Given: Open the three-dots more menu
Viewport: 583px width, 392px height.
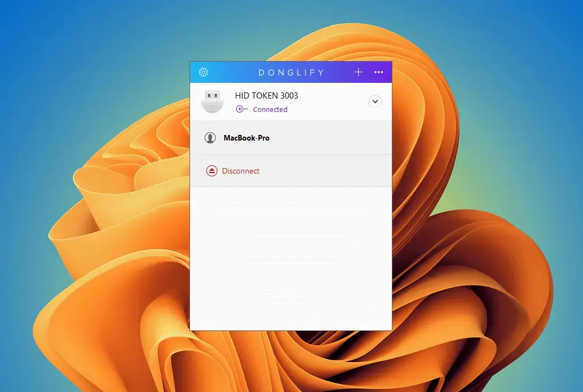Looking at the screenshot, I should [378, 72].
